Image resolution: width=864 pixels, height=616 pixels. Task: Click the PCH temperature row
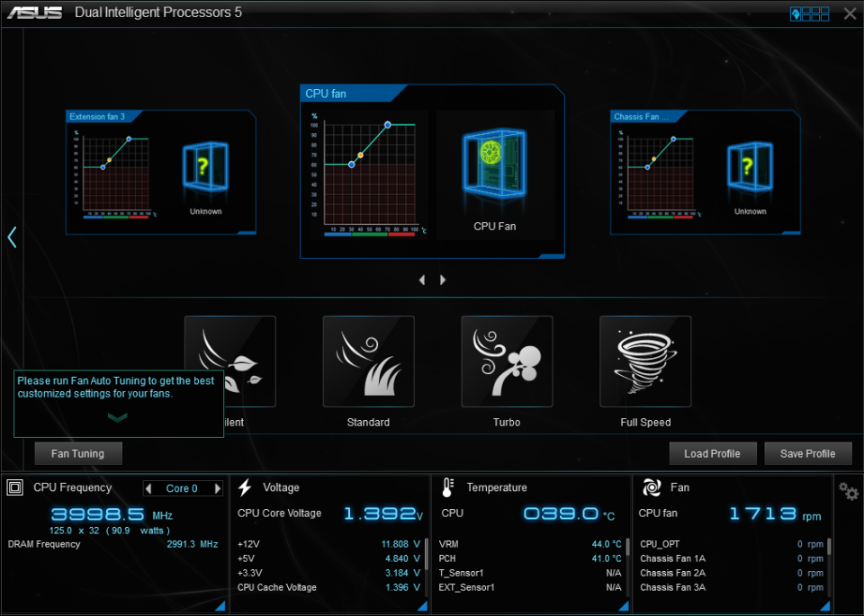[x=530, y=558]
